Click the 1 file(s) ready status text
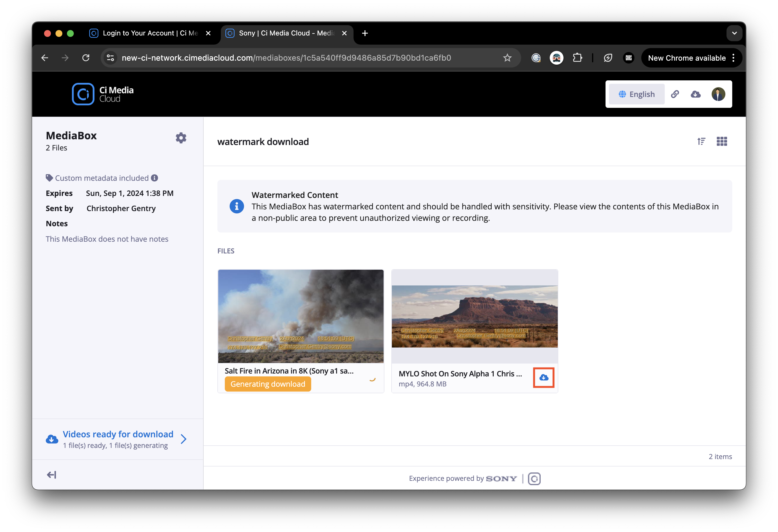Screen dimensions: 778x532 [116, 445]
